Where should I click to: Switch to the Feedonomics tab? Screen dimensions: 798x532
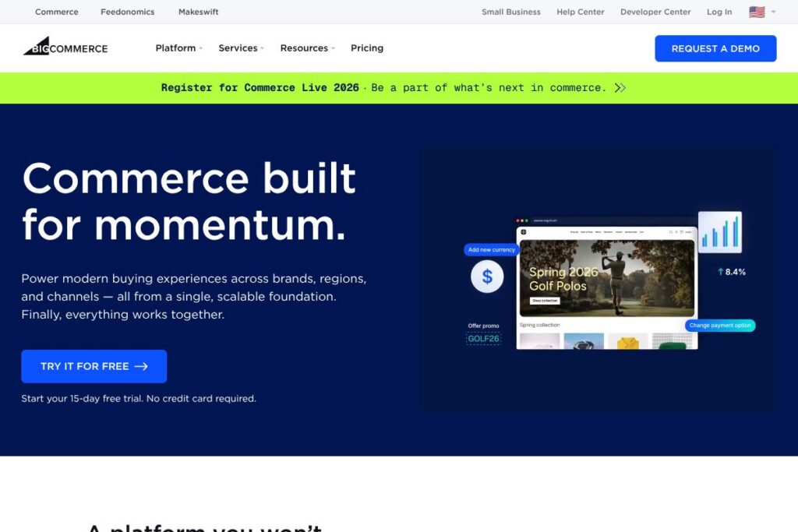coord(128,12)
